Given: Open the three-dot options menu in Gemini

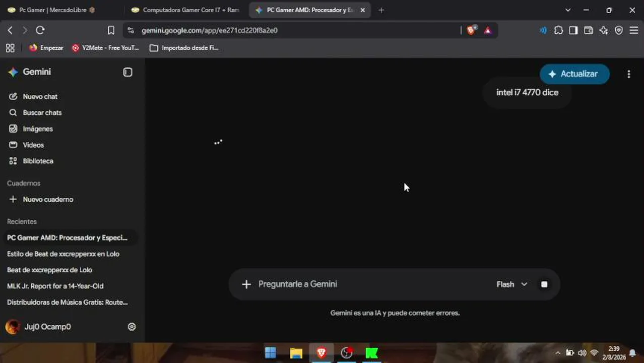Looking at the screenshot, I should (628, 74).
